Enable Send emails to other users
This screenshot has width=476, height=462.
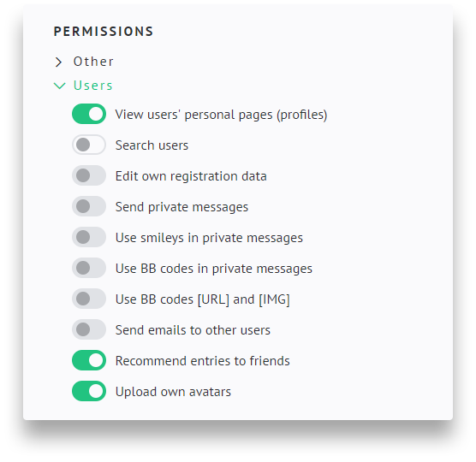[89, 329]
